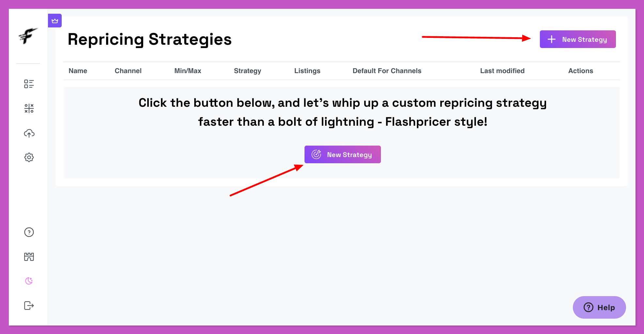Click the top-right New Strategy button
The width and height of the screenshot is (644, 334).
tap(578, 39)
